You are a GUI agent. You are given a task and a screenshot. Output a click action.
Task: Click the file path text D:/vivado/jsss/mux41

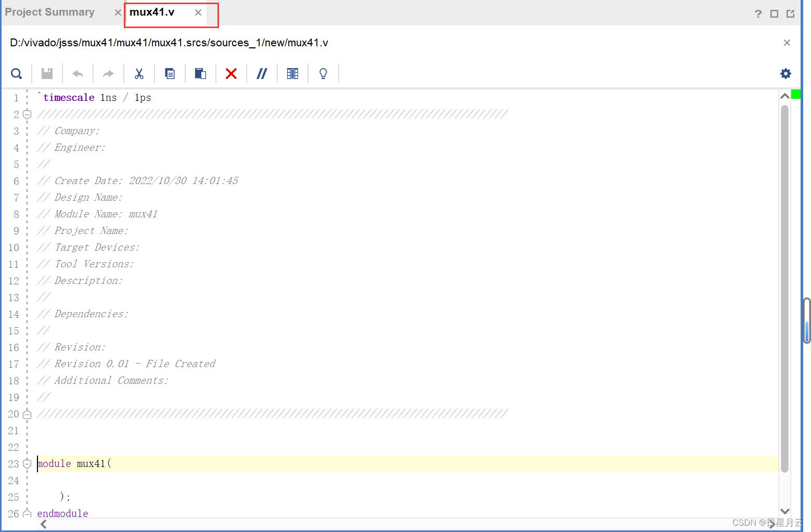169,43
